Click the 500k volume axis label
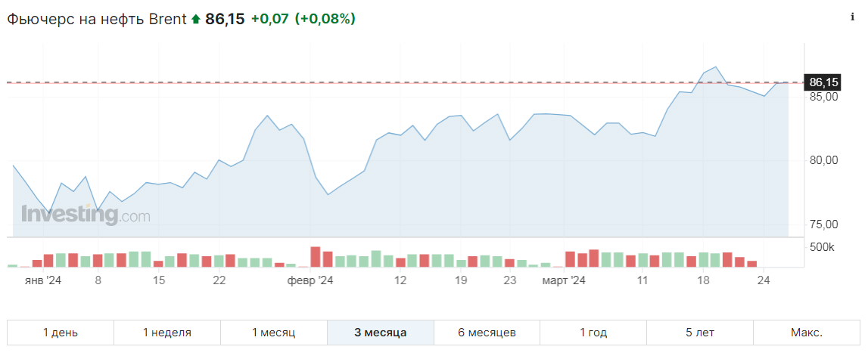868x359 pixels. tap(822, 247)
